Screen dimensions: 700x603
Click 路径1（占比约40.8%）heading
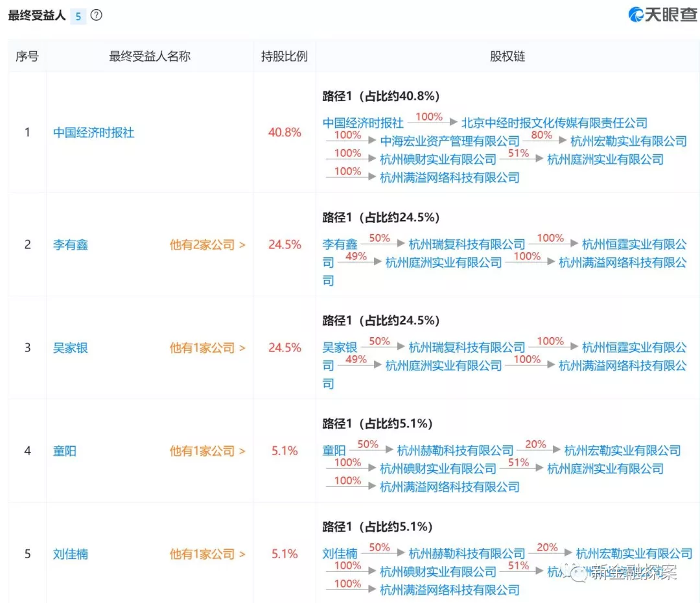click(381, 96)
